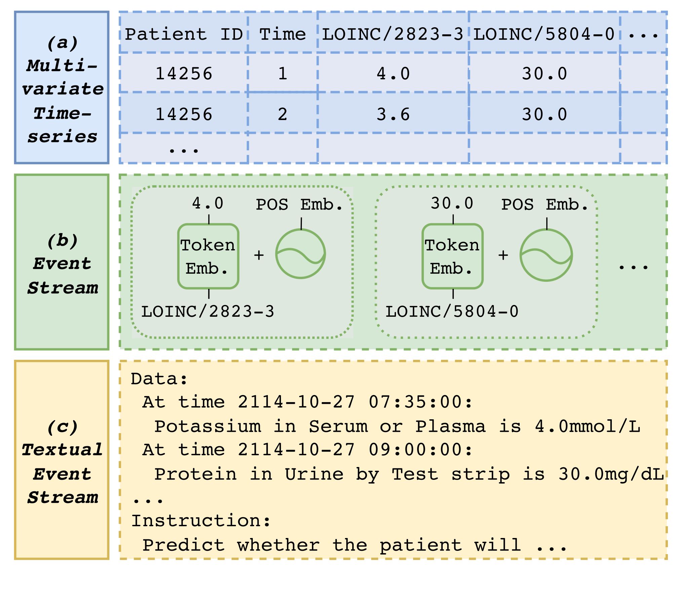The image size is (679, 616).
Task: Click the LOINC/2823-3 column header in the table
Action: (393, 34)
